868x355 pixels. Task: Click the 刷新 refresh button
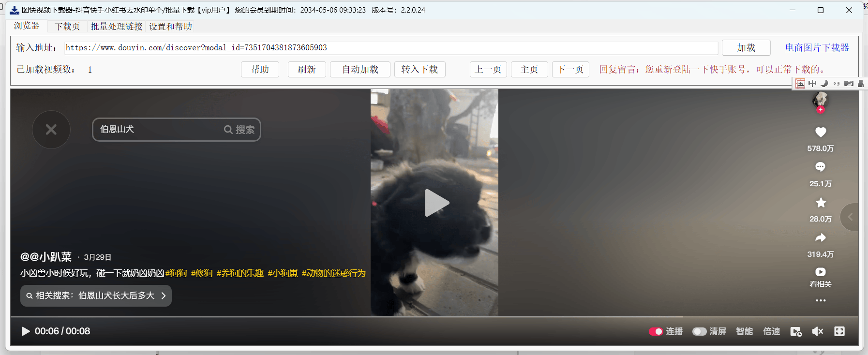pos(307,69)
